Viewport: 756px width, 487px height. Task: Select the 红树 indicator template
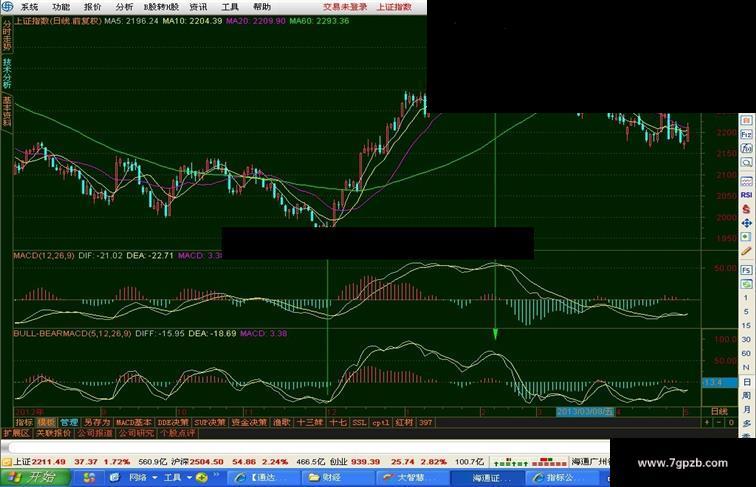404,422
